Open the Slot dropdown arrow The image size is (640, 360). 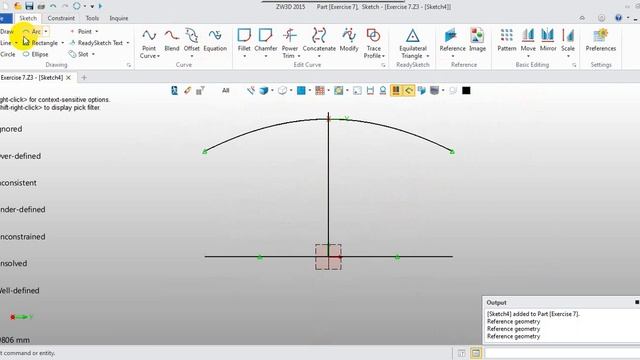[93, 54]
